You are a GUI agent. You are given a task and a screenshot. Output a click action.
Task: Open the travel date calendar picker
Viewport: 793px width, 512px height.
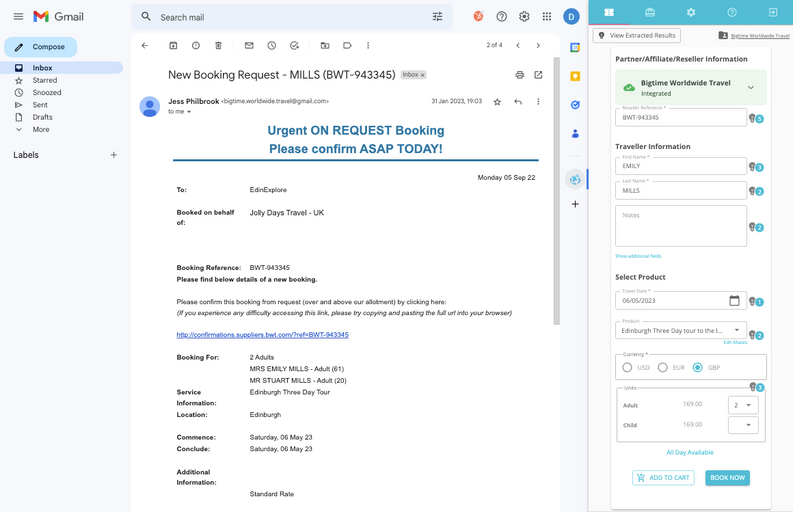(x=734, y=301)
